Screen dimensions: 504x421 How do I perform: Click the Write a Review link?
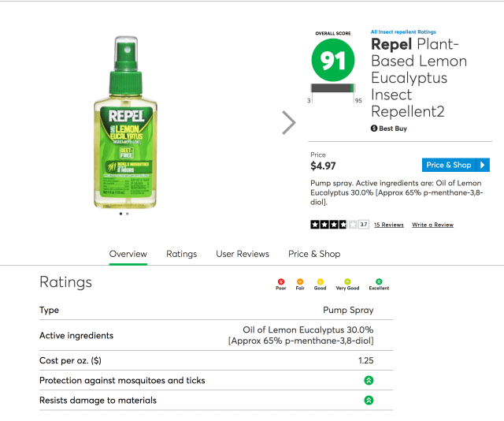tap(432, 225)
